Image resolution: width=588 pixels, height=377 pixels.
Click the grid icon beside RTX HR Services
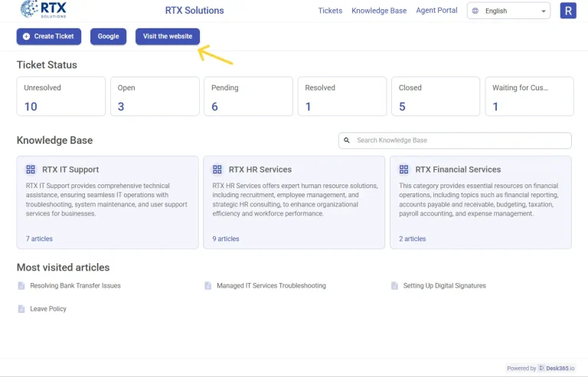click(217, 170)
